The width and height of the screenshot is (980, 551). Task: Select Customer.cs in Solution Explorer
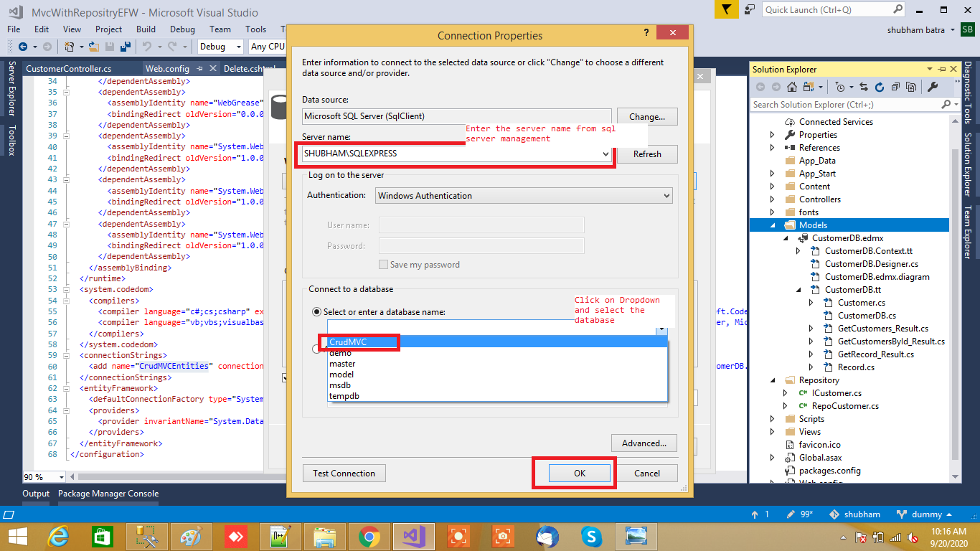click(862, 303)
